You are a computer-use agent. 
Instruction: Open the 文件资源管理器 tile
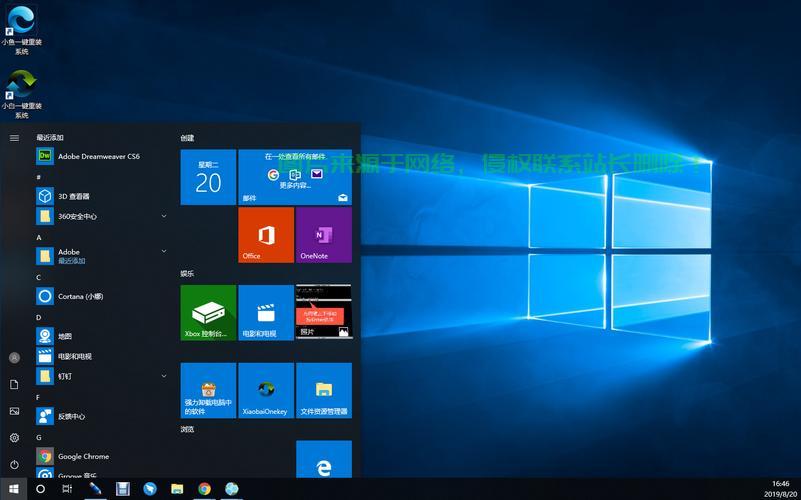point(324,391)
